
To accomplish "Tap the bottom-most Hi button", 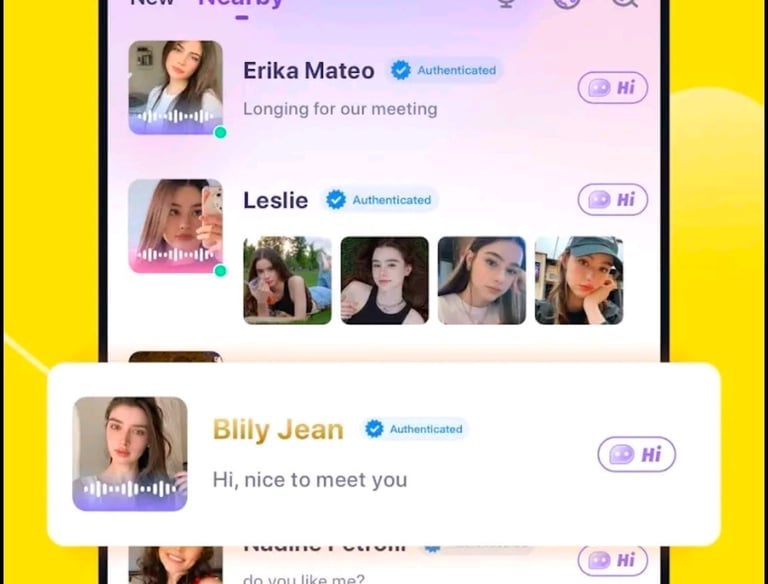I will coord(612,560).
